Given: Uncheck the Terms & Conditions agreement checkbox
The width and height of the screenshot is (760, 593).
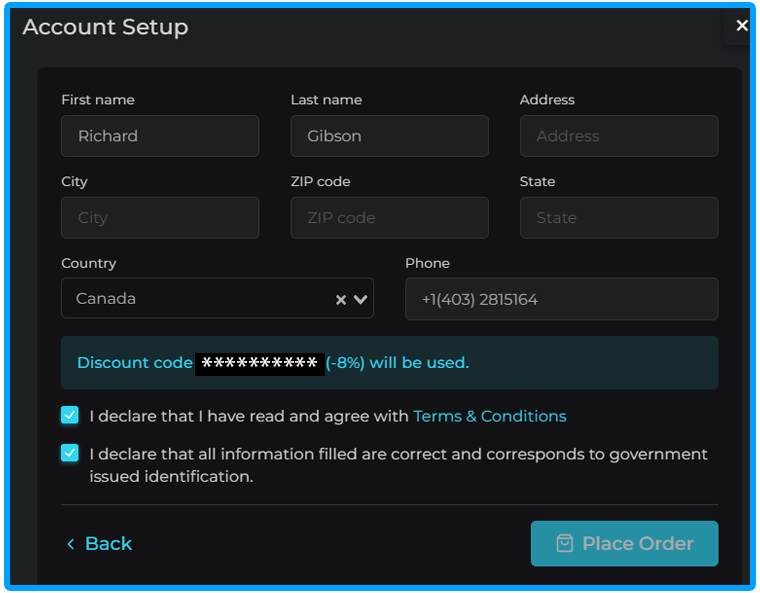Looking at the screenshot, I should [x=69, y=415].
